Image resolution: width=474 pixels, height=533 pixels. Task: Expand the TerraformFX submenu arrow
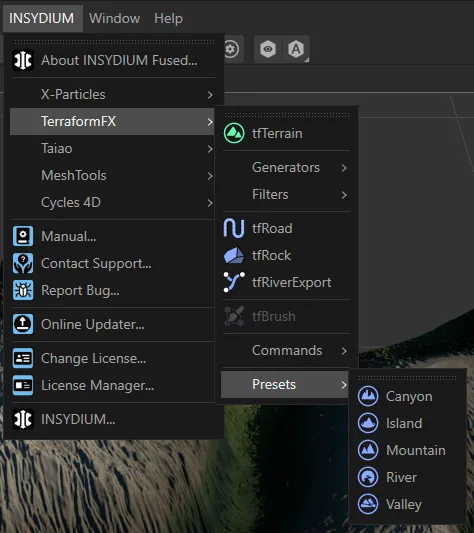click(x=210, y=122)
